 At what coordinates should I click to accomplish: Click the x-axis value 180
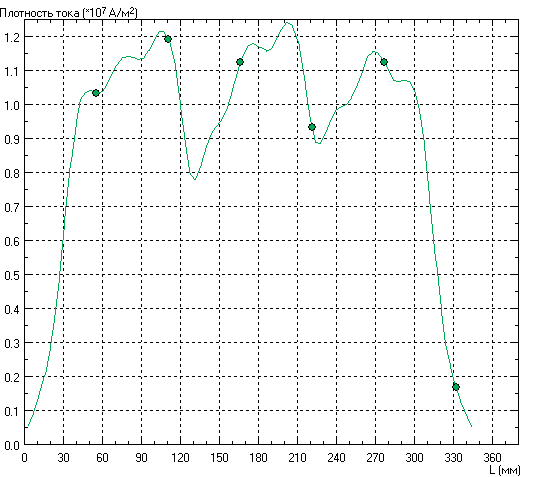258,458
